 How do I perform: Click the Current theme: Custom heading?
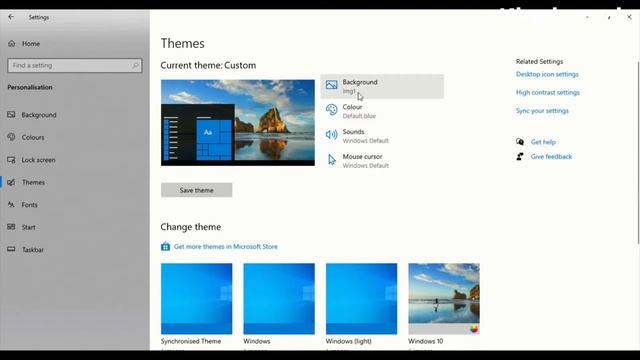click(208, 65)
